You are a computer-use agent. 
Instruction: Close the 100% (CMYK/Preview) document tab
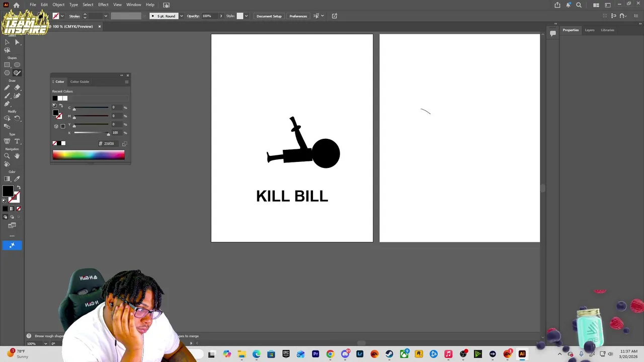click(x=99, y=27)
